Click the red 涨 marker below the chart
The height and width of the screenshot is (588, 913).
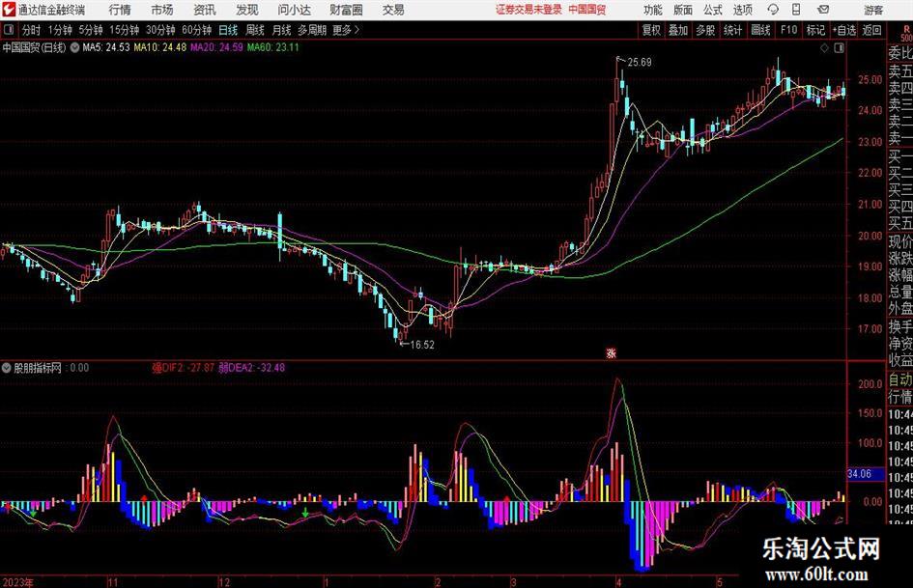(x=611, y=352)
